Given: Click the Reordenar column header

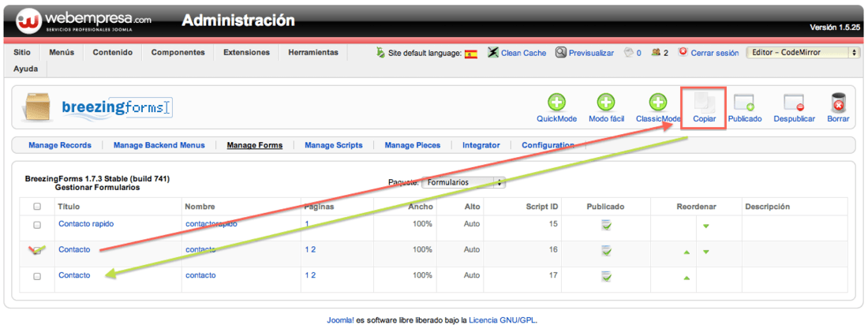Looking at the screenshot, I should click(x=697, y=207).
